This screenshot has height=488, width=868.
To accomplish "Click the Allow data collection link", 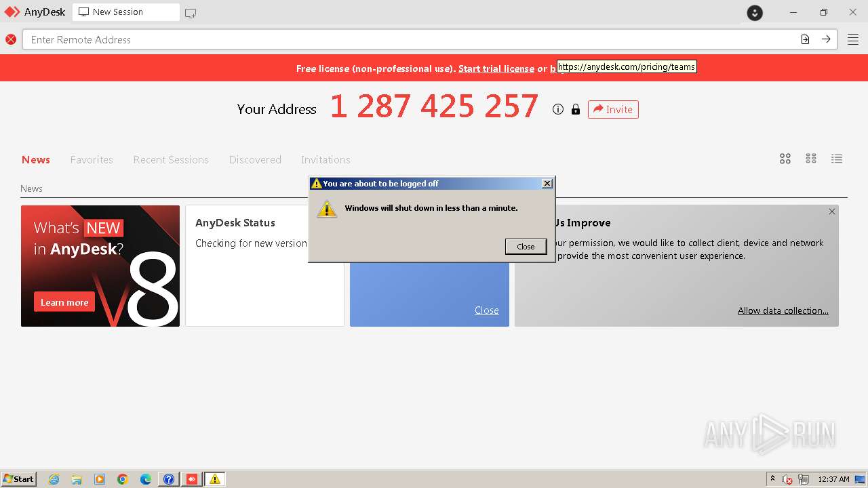I will coord(783,310).
